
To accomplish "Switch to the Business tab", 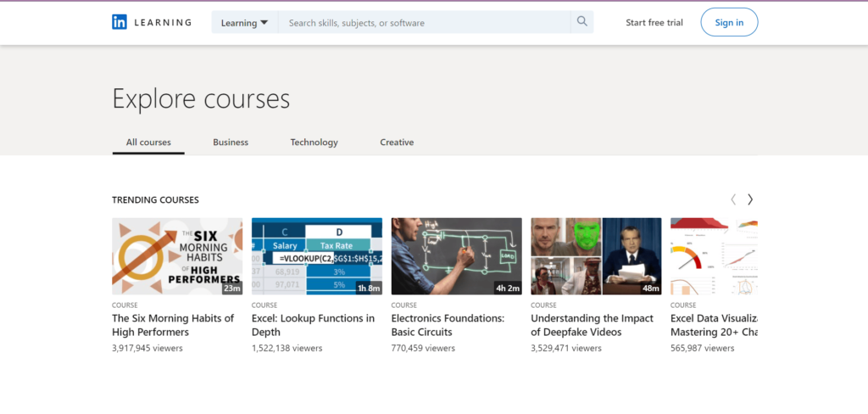I will [231, 143].
